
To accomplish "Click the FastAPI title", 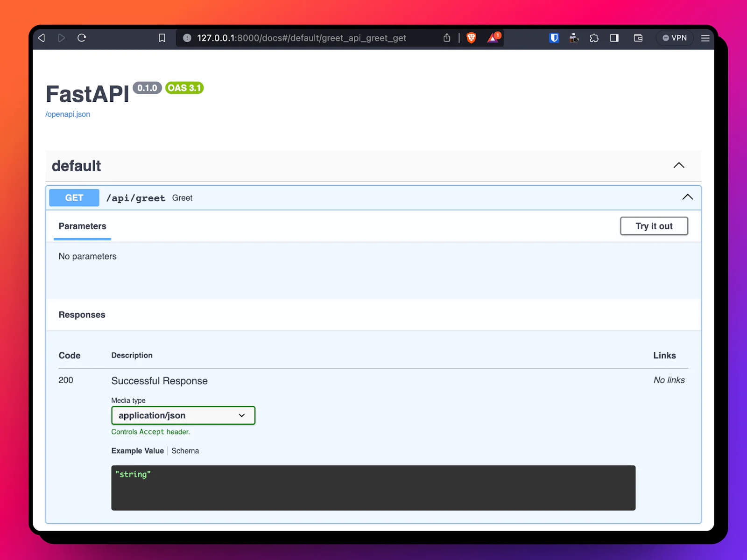I will point(87,94).
